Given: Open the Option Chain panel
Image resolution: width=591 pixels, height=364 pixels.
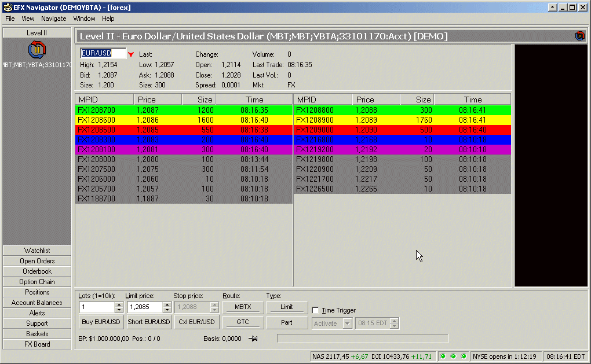Looking at the screenshot, I should [x=37, y=282].
